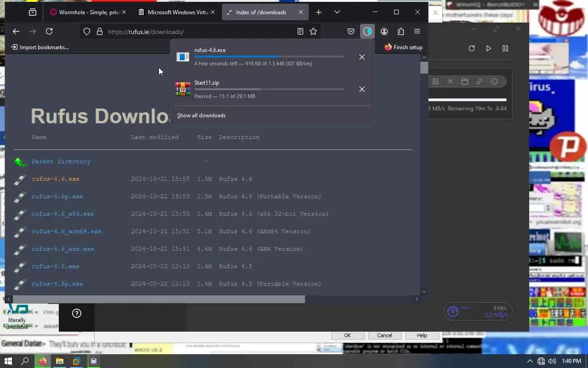Open the Pocket save icon
This screenshot has height=368, width=588.
351,31
